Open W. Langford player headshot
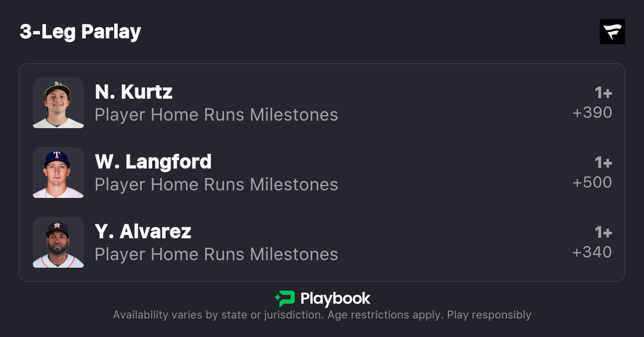This screenshot has height=337, width=644. [58, 172]
